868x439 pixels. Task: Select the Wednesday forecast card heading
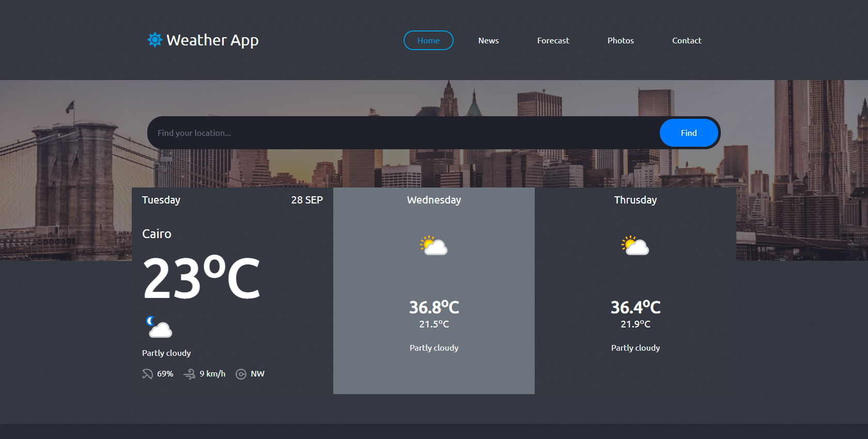coord(434,200)
